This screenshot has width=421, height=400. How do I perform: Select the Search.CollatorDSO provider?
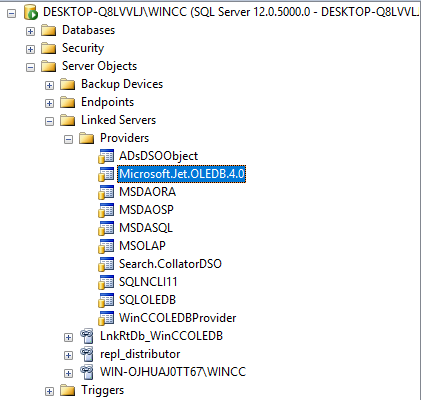click(170, 264)
